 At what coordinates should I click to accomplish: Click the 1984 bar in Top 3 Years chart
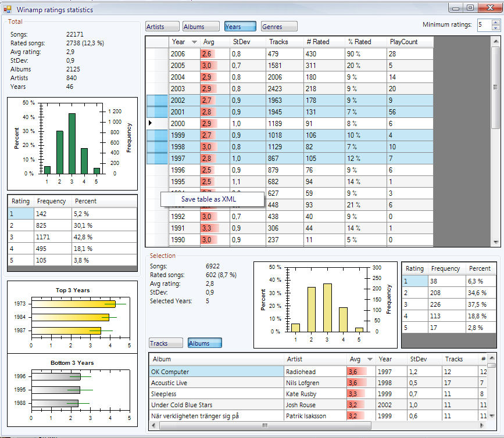pos(70,317)
